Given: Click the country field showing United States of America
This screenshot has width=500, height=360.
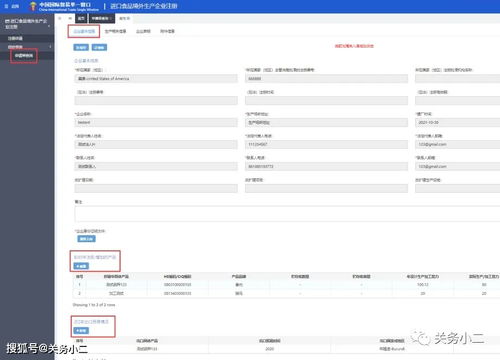Looking at the screenshot, I should coord(156,79).
